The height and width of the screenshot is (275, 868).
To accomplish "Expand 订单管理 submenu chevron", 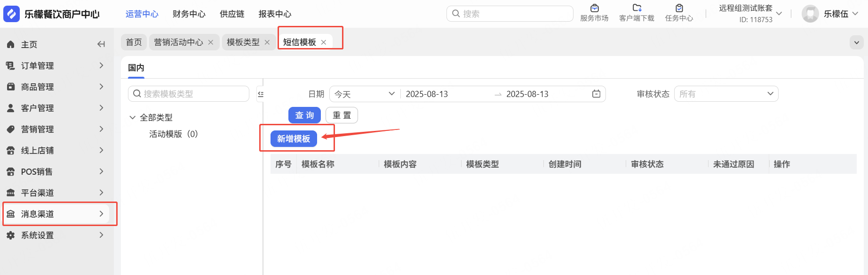I will click(101, 65).
